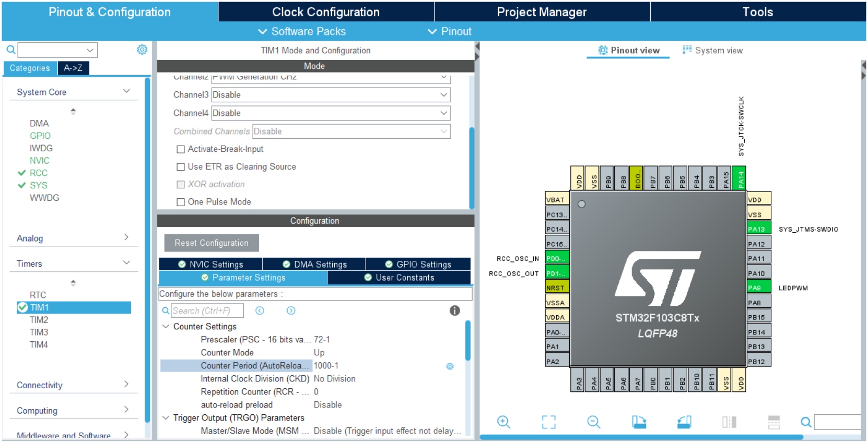Click gear icon beside Counter Period row
Viewport: 868px width, 443px height.
coord(450,366)
